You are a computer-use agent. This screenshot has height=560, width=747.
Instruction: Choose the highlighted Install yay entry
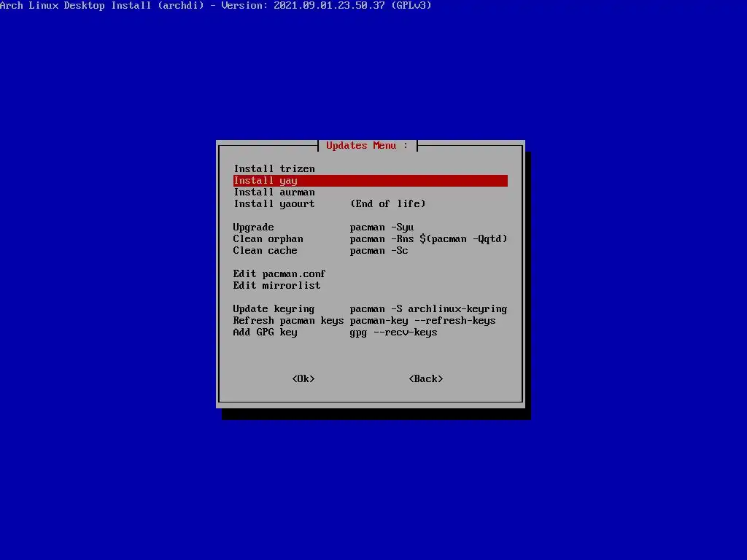tap(370, 181)
